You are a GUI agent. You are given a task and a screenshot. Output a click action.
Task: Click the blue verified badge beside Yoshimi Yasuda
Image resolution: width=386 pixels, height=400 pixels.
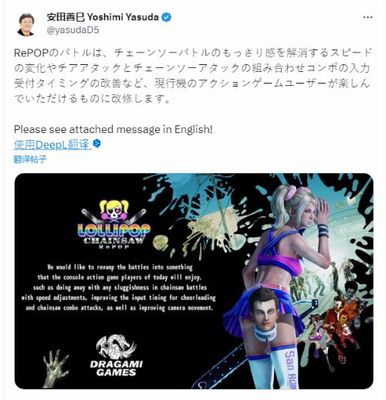coord(166,17)
